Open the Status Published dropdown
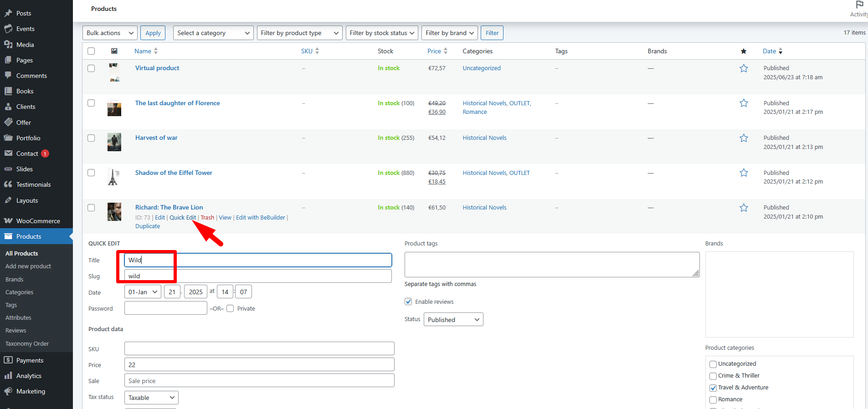The width and height of the screenshot is (868, 409). click(x=453, y=320)
